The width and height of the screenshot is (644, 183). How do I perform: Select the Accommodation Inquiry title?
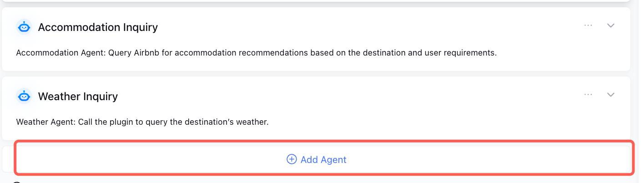[98, 27]
